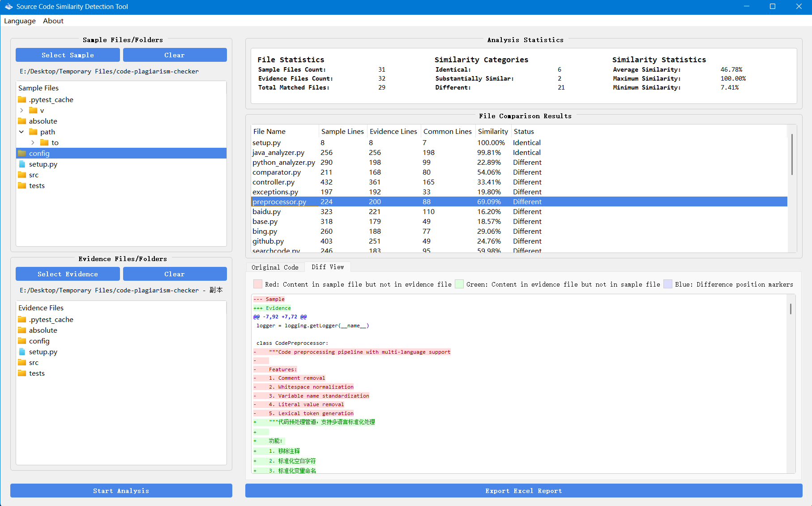
Task: Sort results by Similarity column header
Action: 492,131
